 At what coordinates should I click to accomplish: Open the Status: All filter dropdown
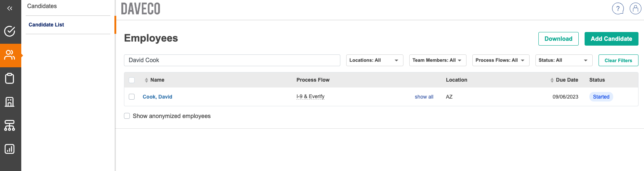564,60
